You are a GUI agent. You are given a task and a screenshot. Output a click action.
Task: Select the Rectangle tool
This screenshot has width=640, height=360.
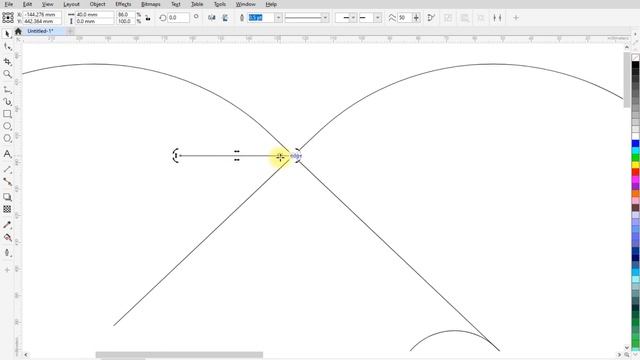click(x=7, y=114)
